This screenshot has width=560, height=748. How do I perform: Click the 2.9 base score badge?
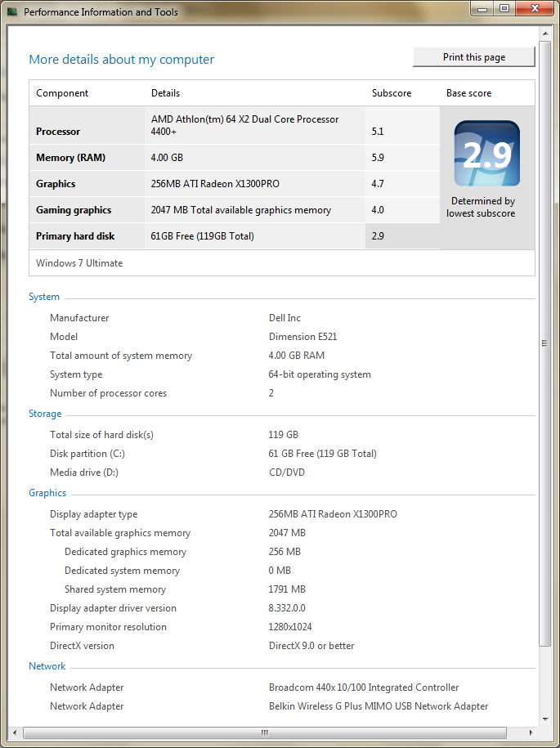(x=486, y=154)
